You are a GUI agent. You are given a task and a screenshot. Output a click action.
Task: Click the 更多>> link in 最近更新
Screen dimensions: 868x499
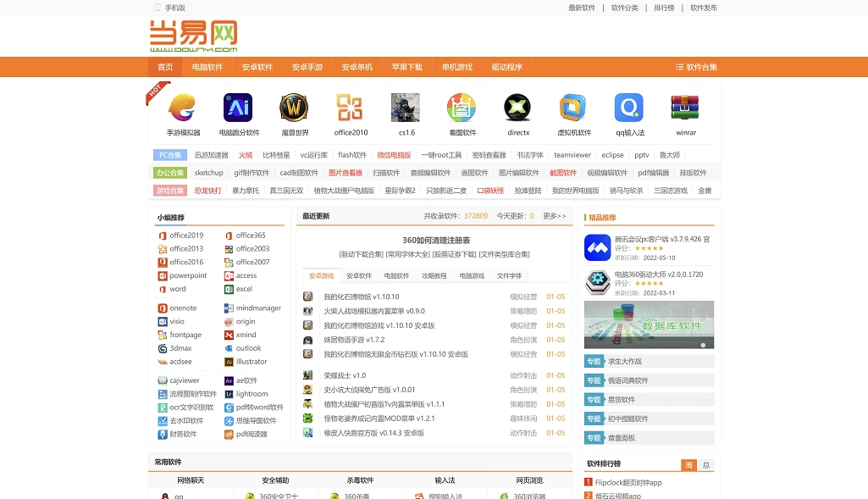[x=554, y=216]
